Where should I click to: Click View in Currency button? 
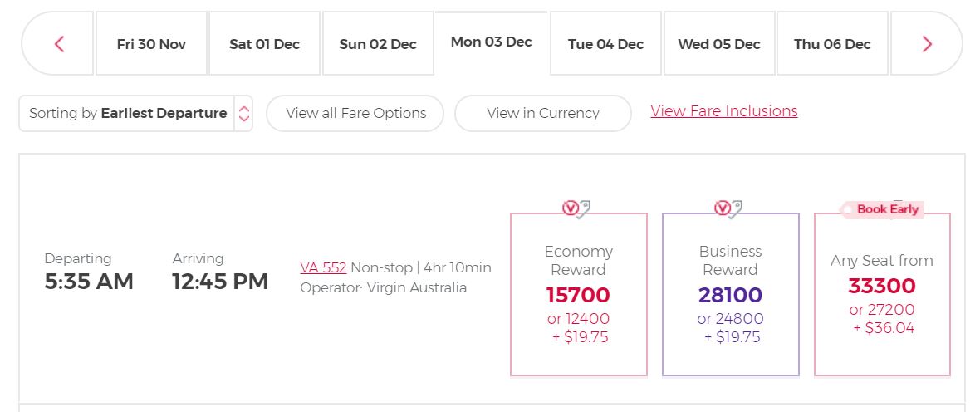(x=543, y=113)
